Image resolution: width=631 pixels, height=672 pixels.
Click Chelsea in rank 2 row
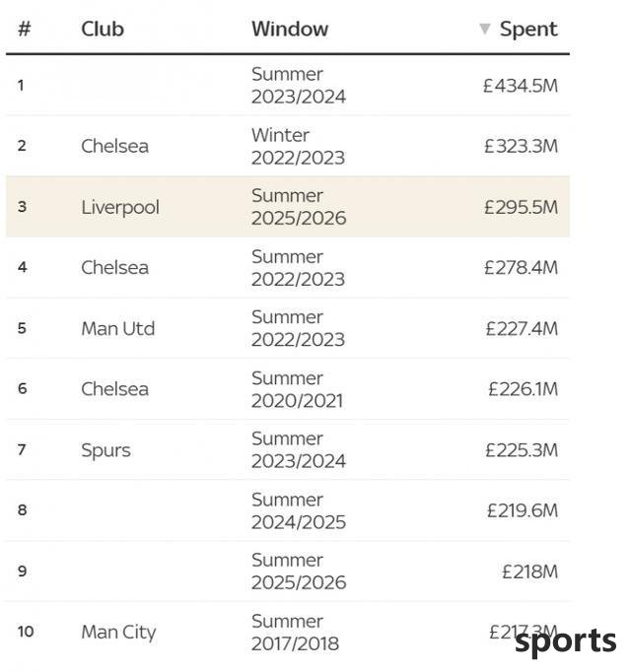point(115,146)
